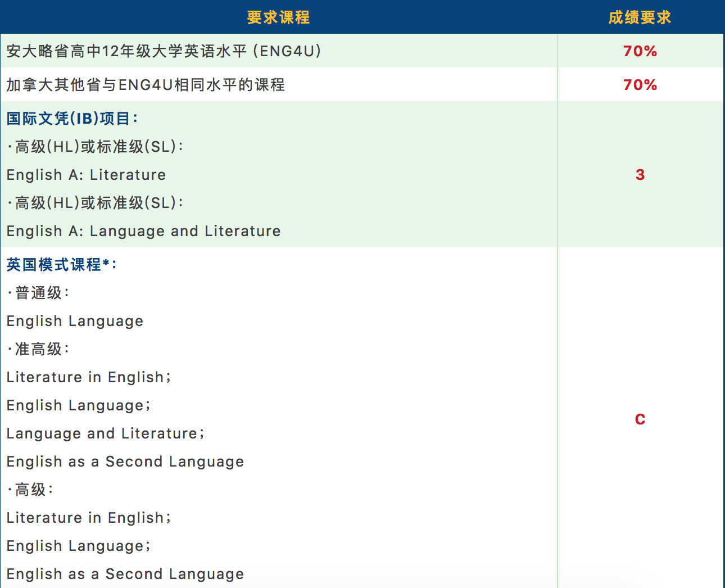The width and height of the screenshot is (725, 588).
Task: Click the English A: Literature line
Action: (86, 175)
